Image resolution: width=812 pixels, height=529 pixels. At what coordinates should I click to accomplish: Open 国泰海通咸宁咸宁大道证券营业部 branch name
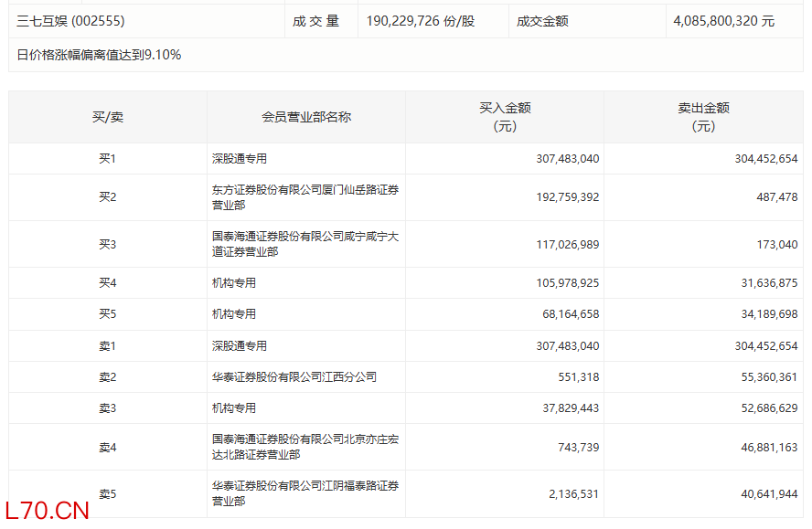coord(304,244)
